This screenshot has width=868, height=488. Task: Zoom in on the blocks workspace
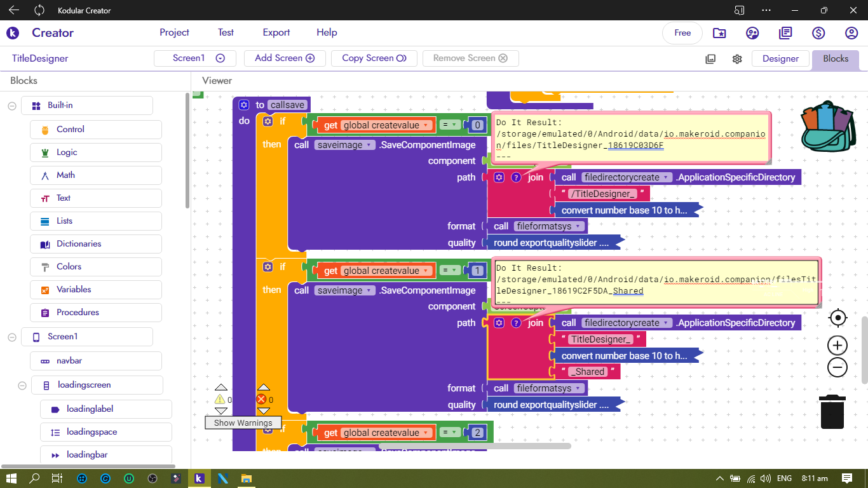837,346
